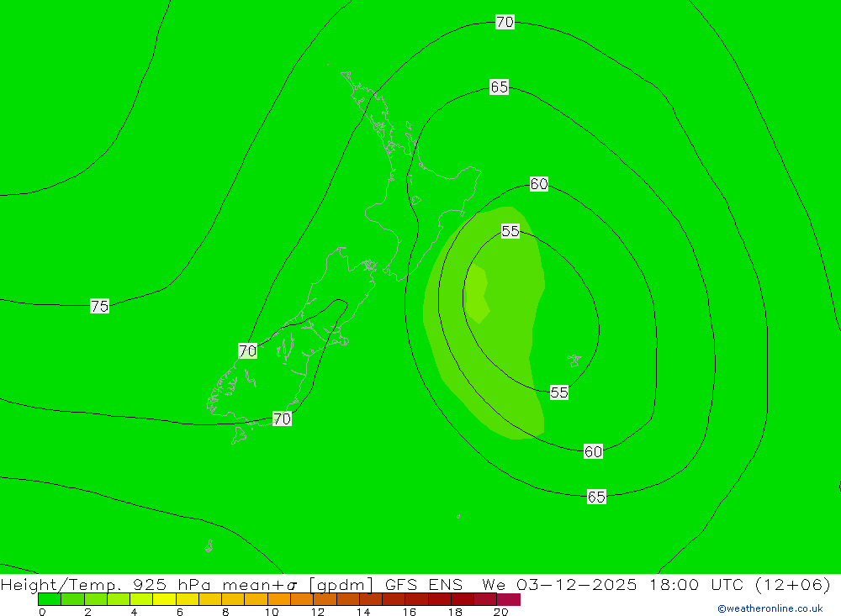
Task: Click the small island outline near the bottom left of the map
Action: (209, 546)
